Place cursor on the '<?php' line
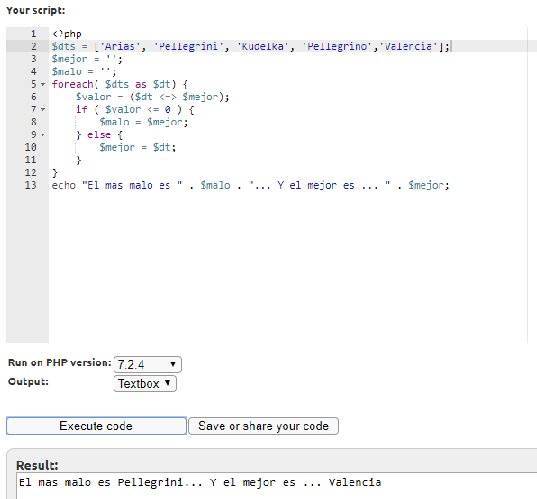Image resolution: width=537 pixels, height=499 pixels. coord(67,34)
